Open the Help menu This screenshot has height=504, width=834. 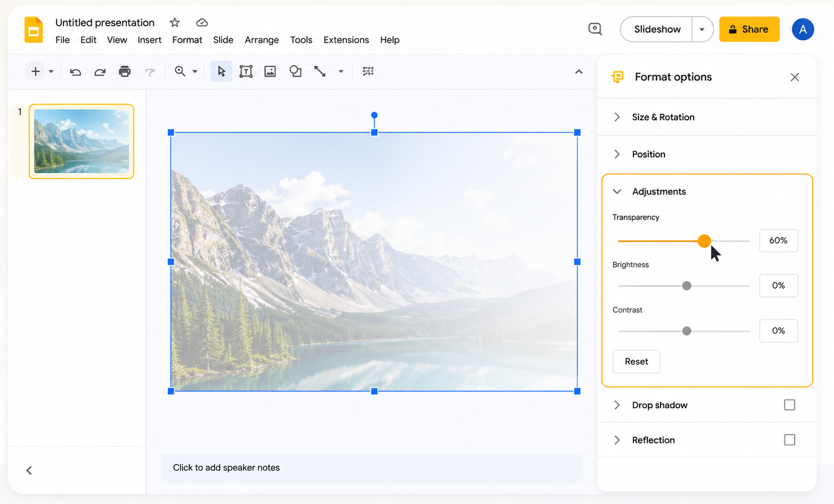[x=390, y=40]
